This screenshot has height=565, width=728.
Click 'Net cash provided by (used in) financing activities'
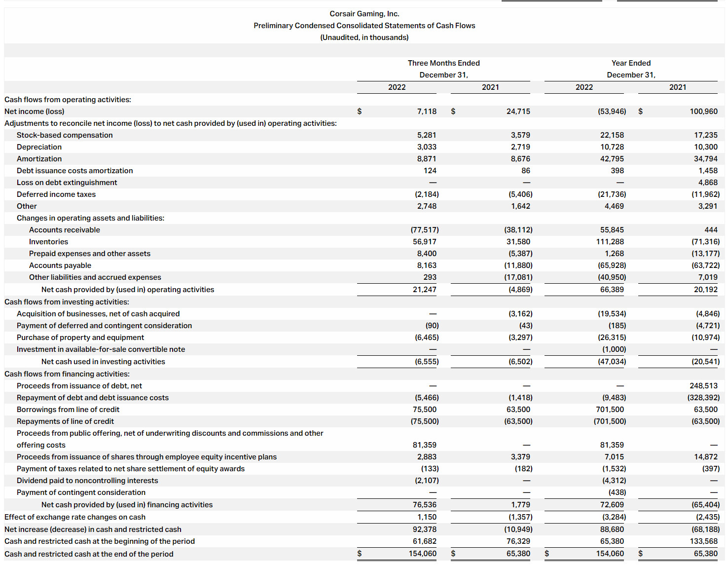[x=127, y=505]
